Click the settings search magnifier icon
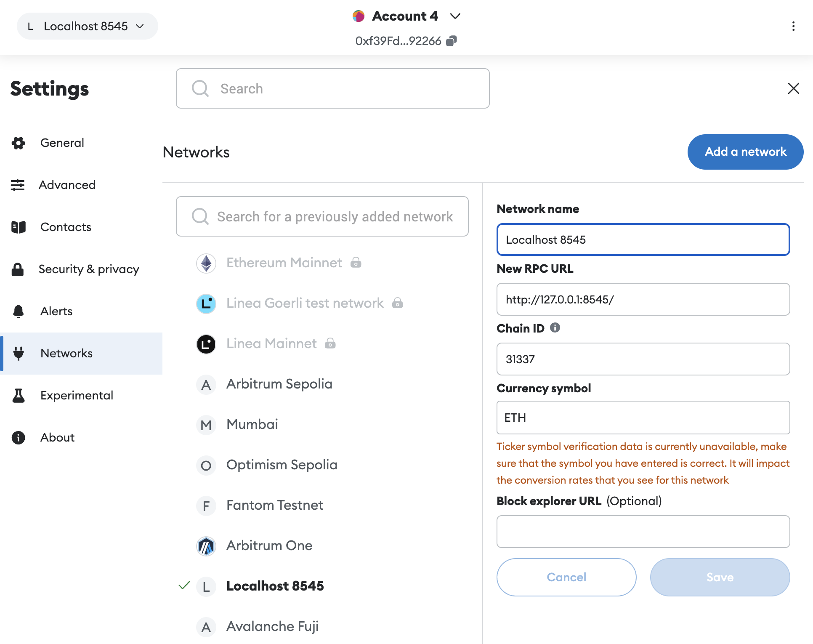 click(200, 88)
